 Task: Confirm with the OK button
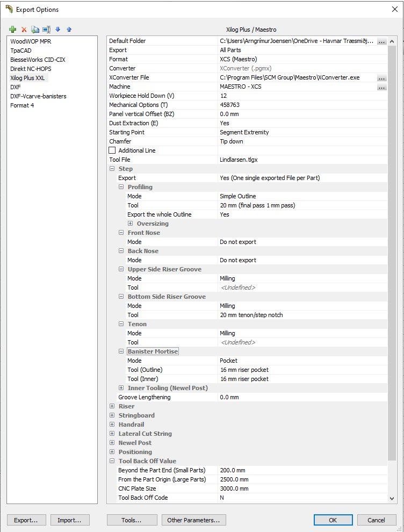tap(333, 520)
